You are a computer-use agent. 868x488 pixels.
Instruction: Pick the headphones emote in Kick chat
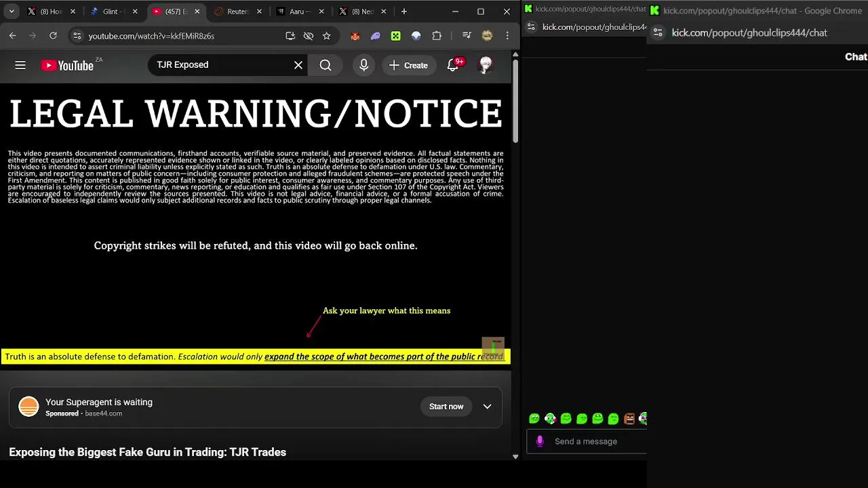pos(550,419)
